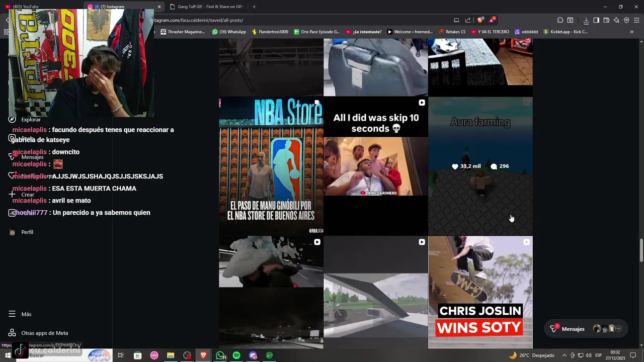Image resolution: width=644 pixels, height=362 pixels.
Task: Open the Kicklet.app bookmark
Action: point(566,32)
